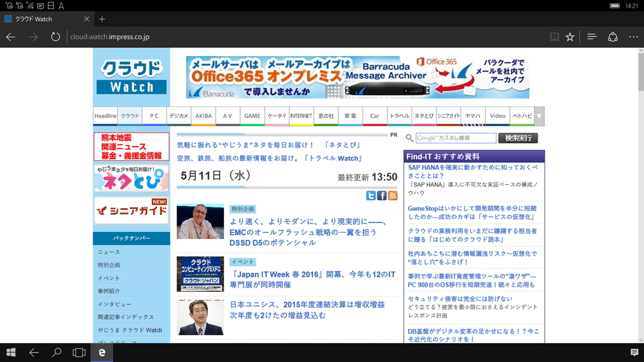Open EMC DSSD D5 article headline
This screenshot has width=644, height=362.
308,232
